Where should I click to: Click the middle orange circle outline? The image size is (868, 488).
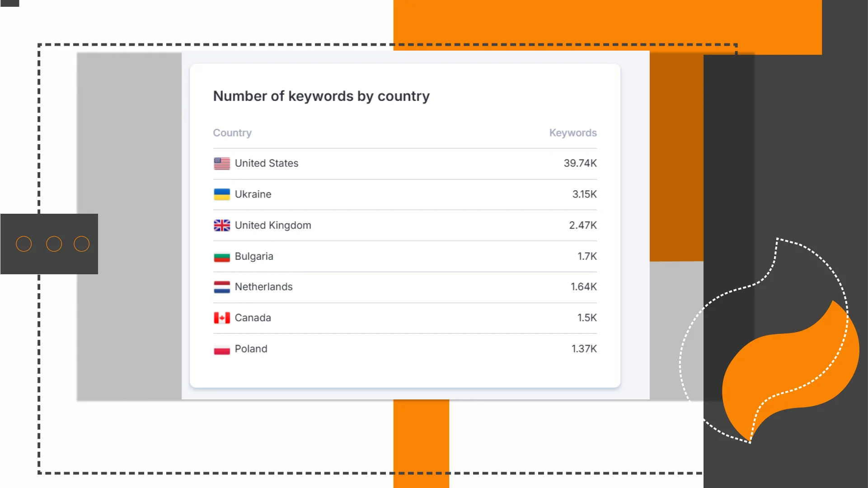pos(54,244)
